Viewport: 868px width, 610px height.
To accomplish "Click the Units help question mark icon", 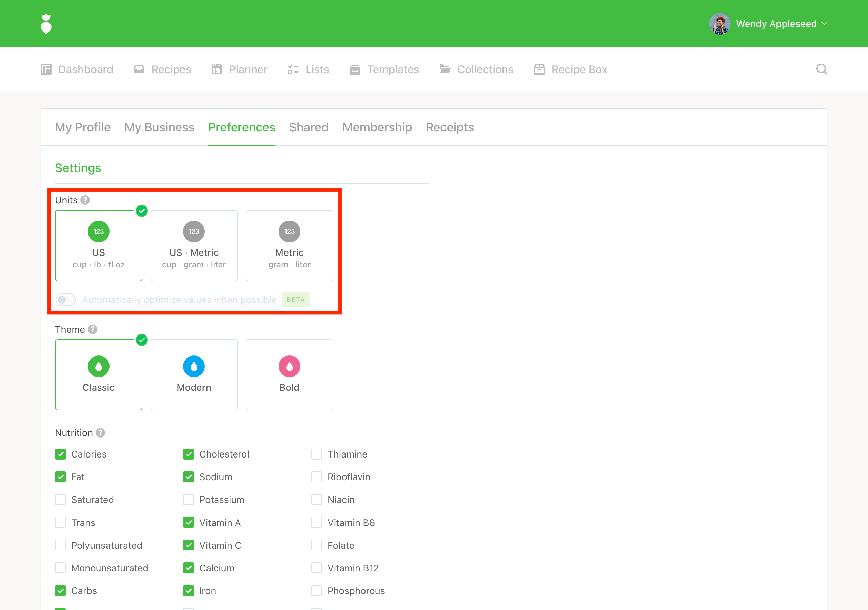I will tap(85, 200).
